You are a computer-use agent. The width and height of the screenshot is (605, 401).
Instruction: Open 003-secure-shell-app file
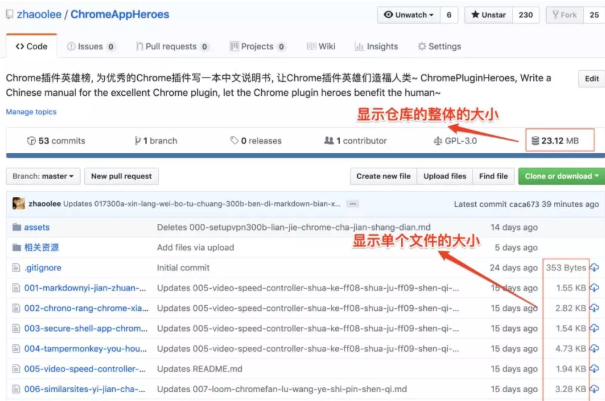tap(86, 328)
